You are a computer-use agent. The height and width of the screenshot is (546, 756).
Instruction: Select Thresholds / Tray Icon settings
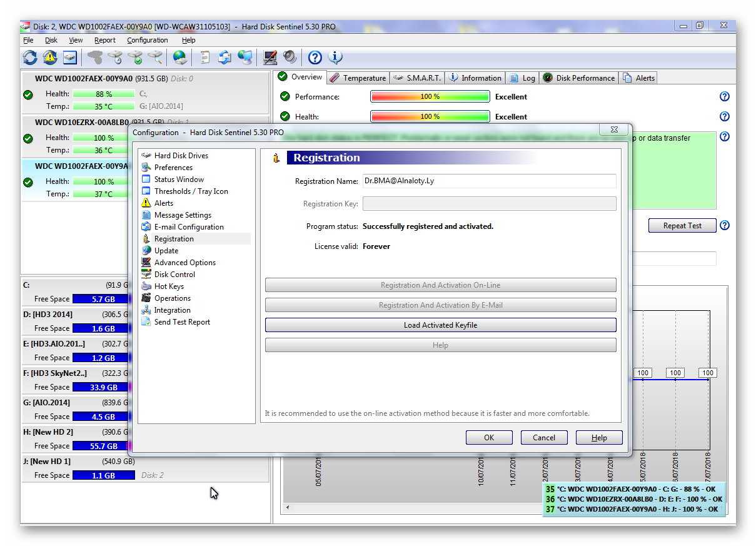[x=191, y=191]
